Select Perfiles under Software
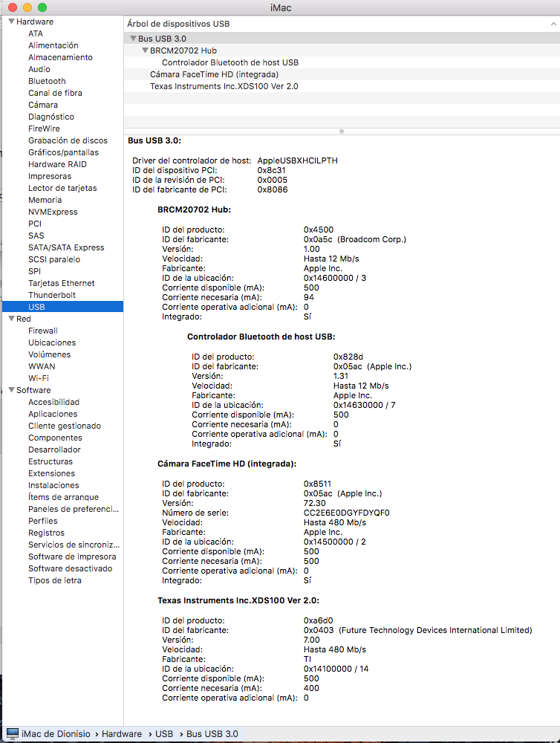Screen dimensions: 560x743 [x=42, y=521]
